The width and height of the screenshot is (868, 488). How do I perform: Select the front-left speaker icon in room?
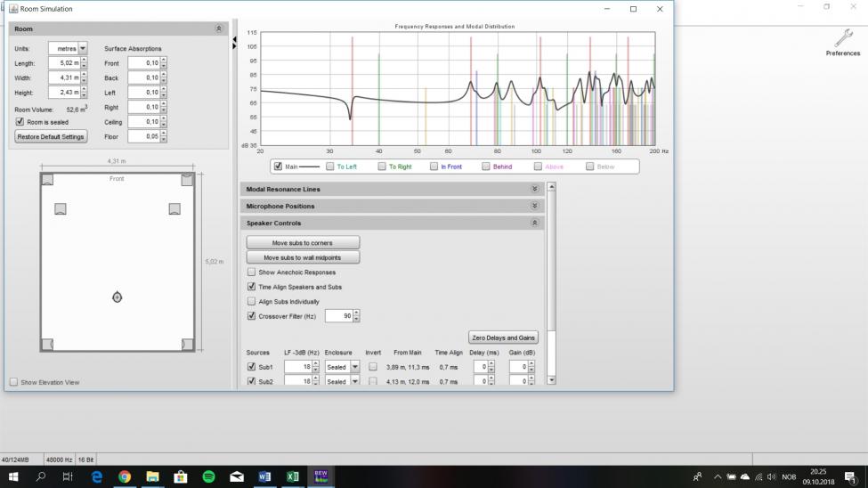[x=60, y=209]
